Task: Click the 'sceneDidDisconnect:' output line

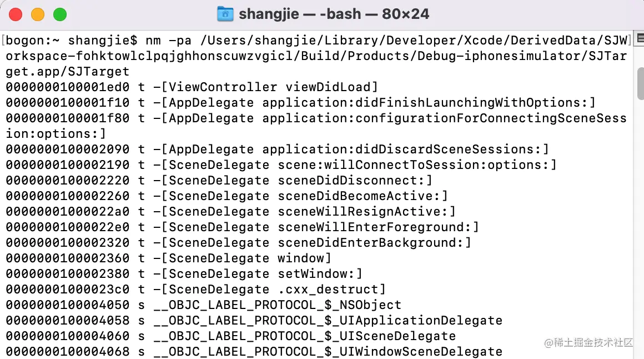Action: click(x=355, y=181)
